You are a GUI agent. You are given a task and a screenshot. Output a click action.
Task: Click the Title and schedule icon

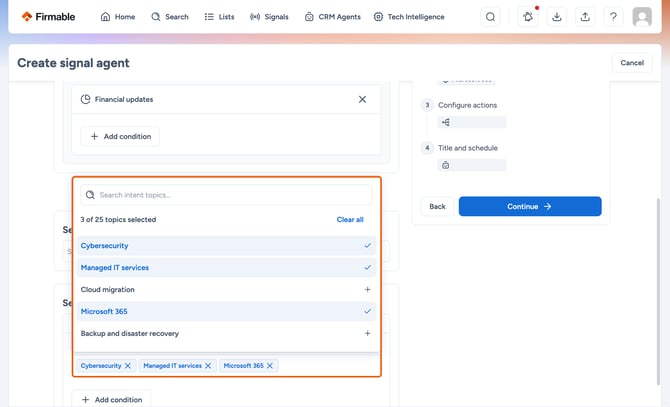click(446, 165)
